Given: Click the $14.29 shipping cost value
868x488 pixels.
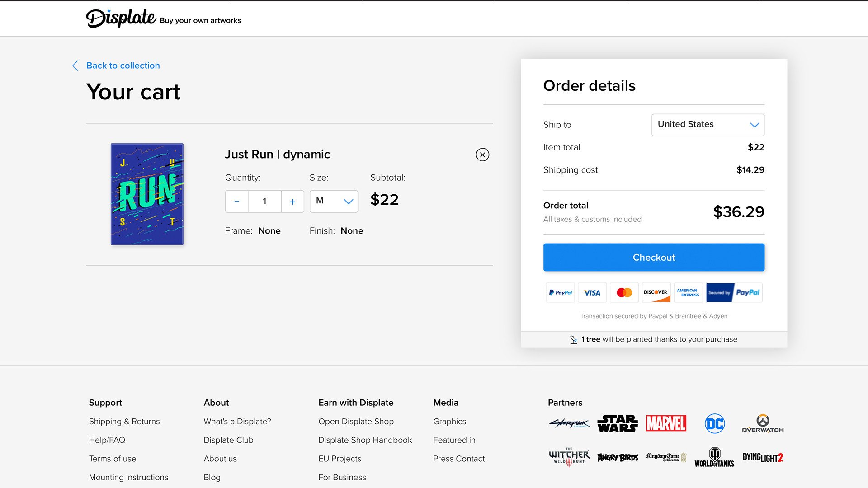Looking at the screenshot, I should point(750,170).
